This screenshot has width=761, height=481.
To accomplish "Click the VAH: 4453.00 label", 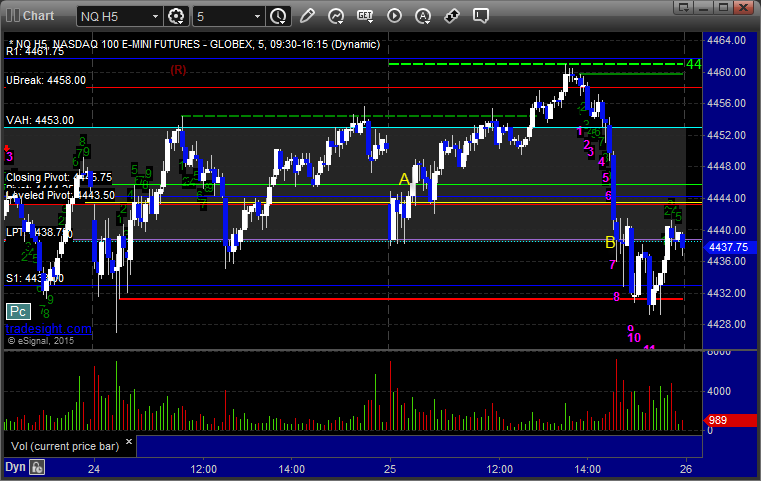I will 40,120.
